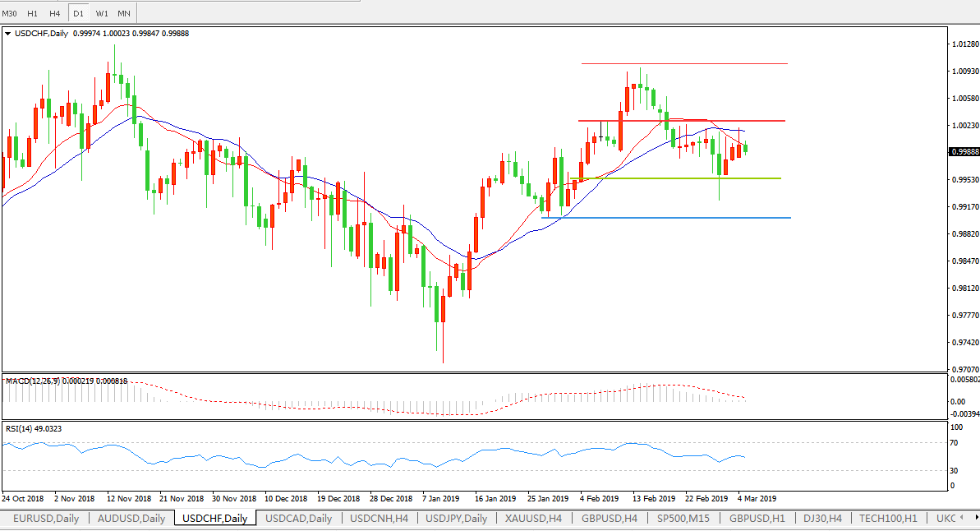This screenshot has width=980, height=531.
Task: Open the XAUUSD,H4 gold chart tab
Action: coord(534,519)
